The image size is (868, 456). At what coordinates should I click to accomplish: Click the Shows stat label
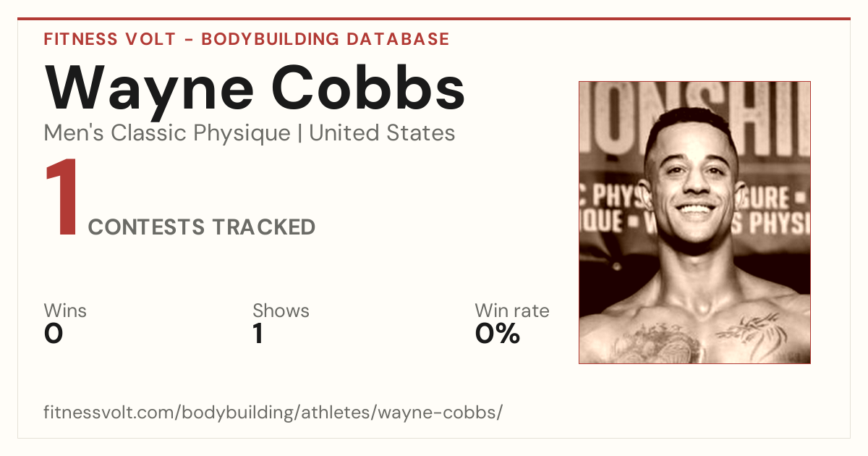(x=281, y=311)
